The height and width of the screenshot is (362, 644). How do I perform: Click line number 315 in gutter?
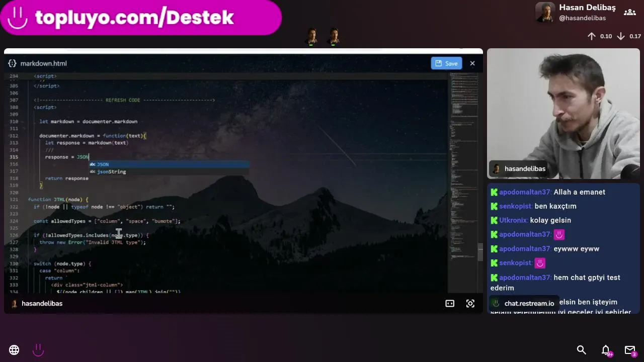coord(14,157)
